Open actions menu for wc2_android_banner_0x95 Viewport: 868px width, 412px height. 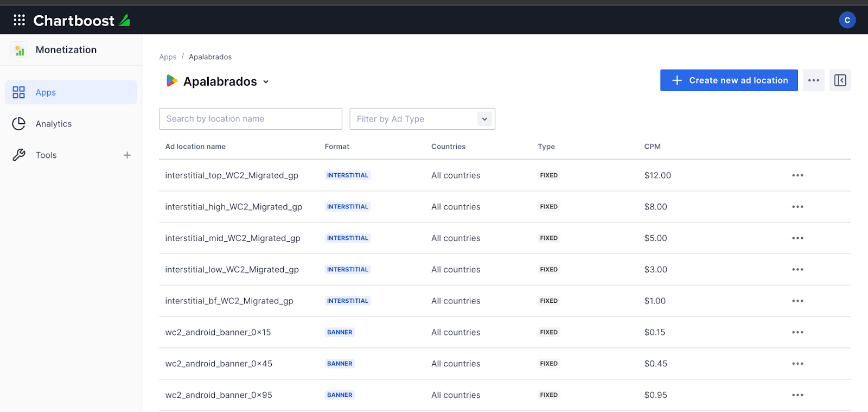point(797,395)
